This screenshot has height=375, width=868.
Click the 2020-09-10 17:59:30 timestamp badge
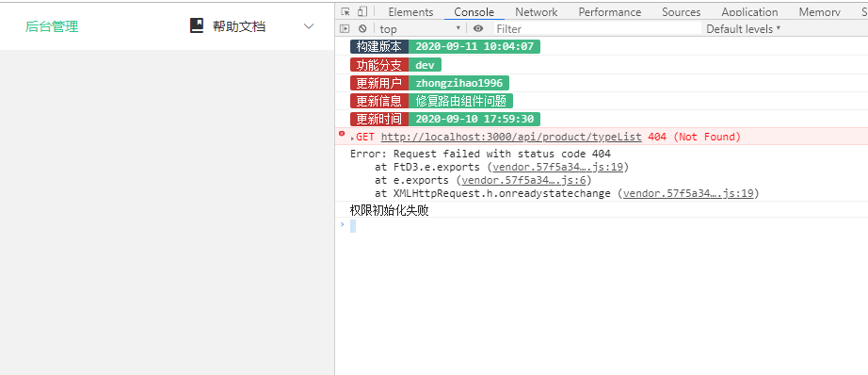click(474, 119)
